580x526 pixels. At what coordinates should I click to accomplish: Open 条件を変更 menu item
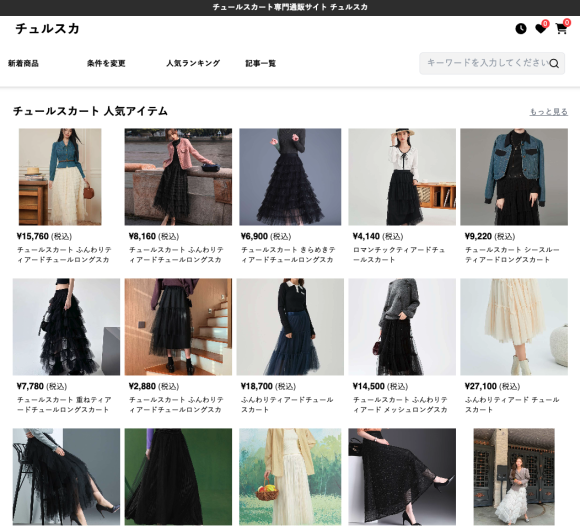click(x=106, y=63)
